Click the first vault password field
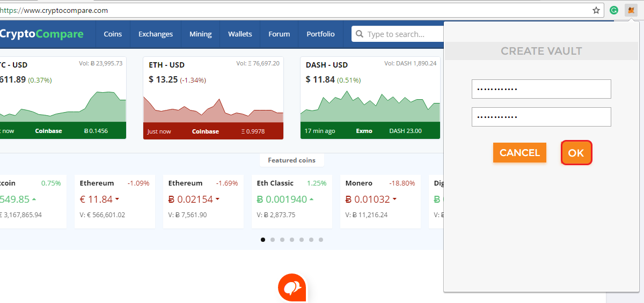This screenshot has height=303, width=644. tap(541, 89)
